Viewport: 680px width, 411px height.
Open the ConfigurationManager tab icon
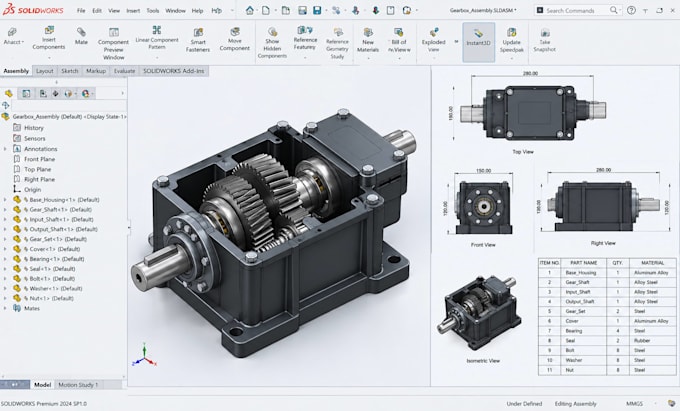[x=43, y=93]
